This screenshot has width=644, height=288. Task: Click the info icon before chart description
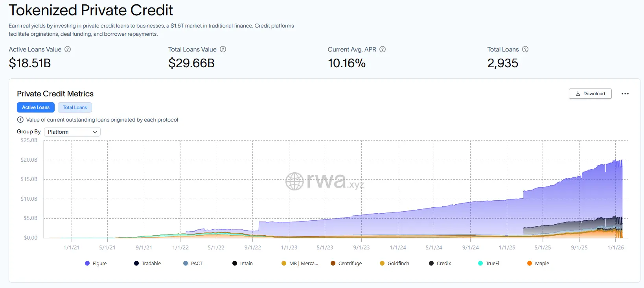click(20, 120)
